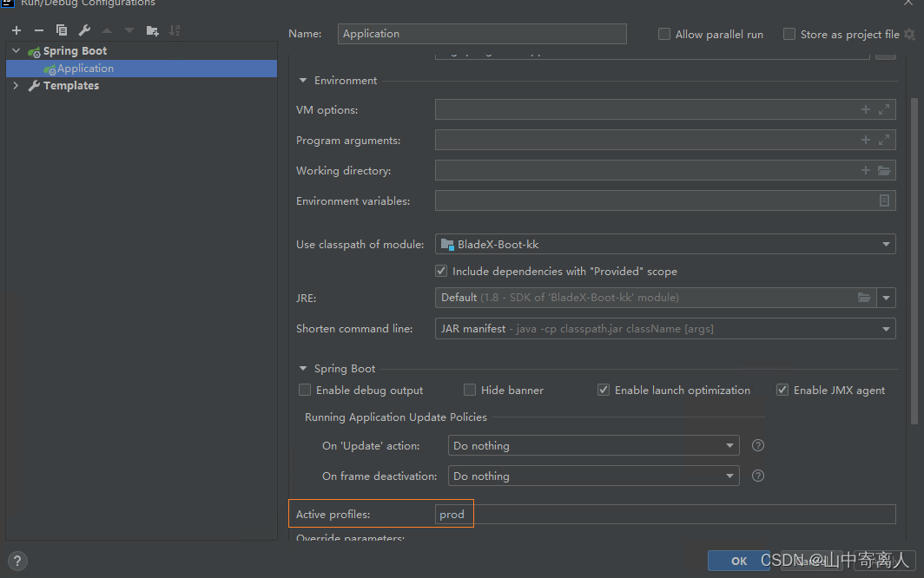Browse for a working directory
The width and height of the screenshot is (924, 578).
(884, 170)
